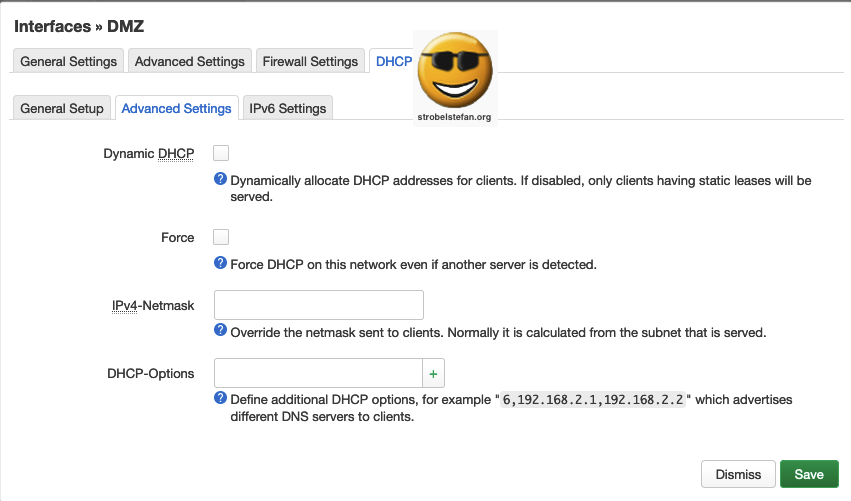Click green plus to add DHCP option
The image size is (851, 501).
pos(433,373)
